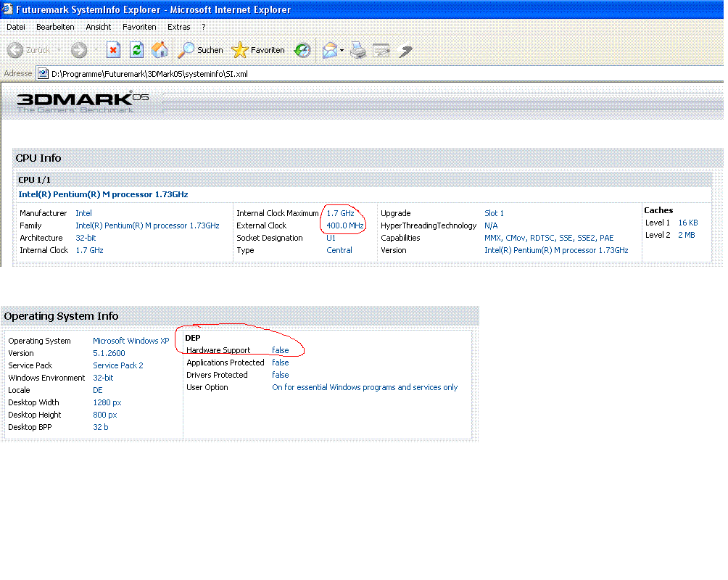Click the Edit page toolbar icon
This screenshot has width=728, height=580.
point(381,50)
